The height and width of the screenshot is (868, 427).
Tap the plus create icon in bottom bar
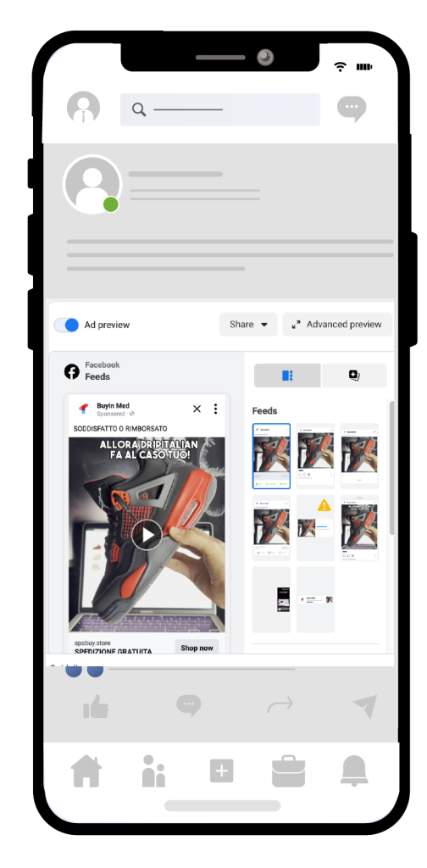[x=221, y=771]
